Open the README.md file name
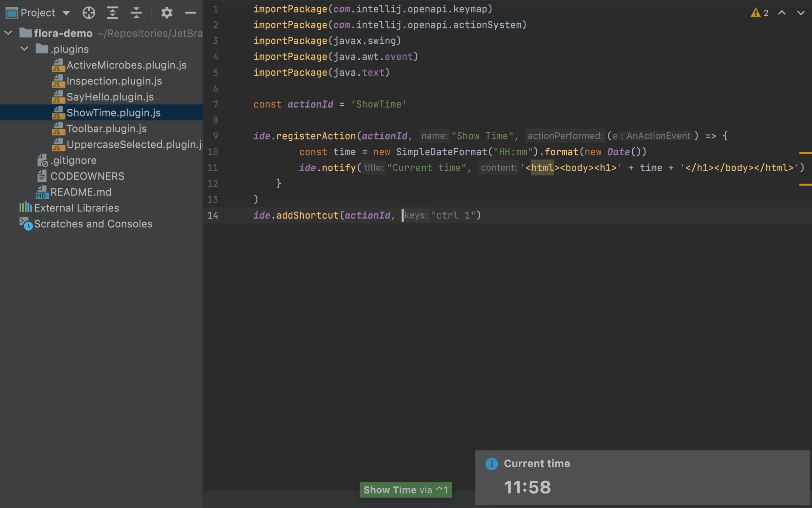812x508 pixels. (81, 192)
